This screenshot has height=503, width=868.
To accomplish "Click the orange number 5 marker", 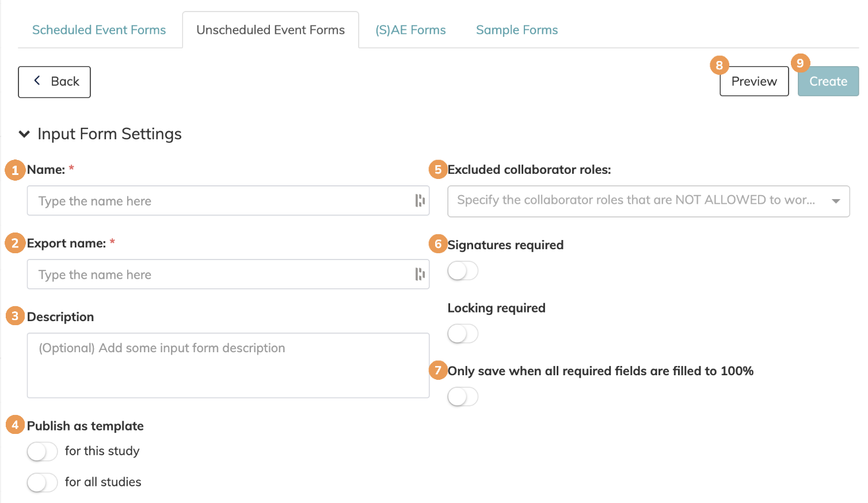I will pyautogui.click(x=438, y=169).
